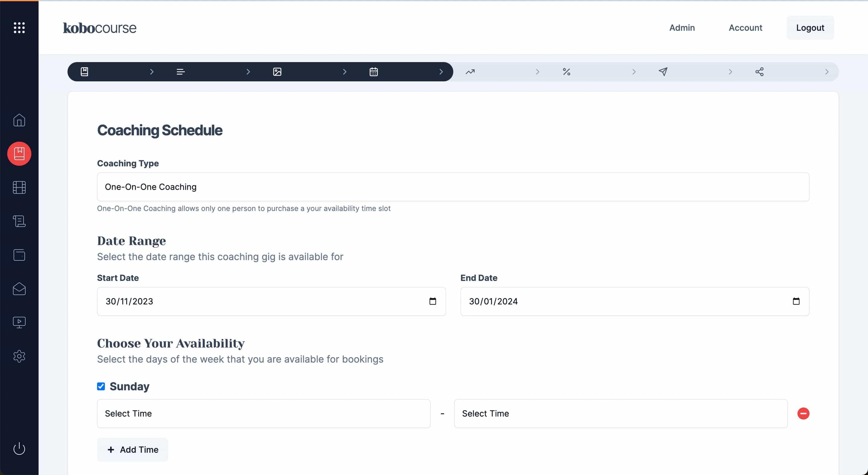Click chevron after the percent step
The image size is (868, 475).
click(x=634, y=72)
